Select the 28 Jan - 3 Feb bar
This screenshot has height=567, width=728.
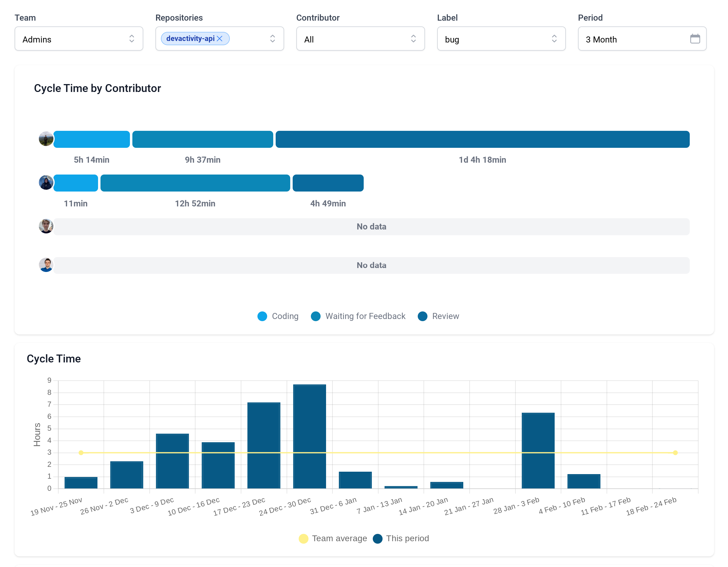[538, 450]
